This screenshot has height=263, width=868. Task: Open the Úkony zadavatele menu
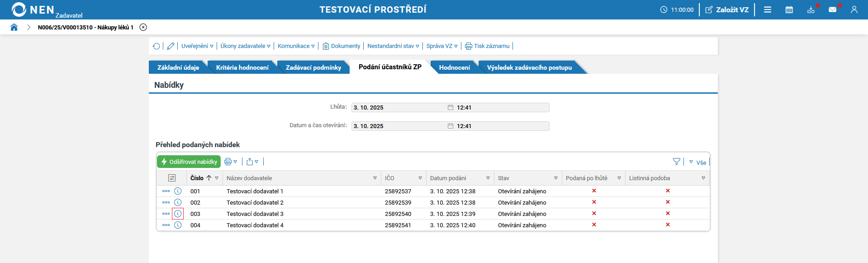tap(246, 46)
